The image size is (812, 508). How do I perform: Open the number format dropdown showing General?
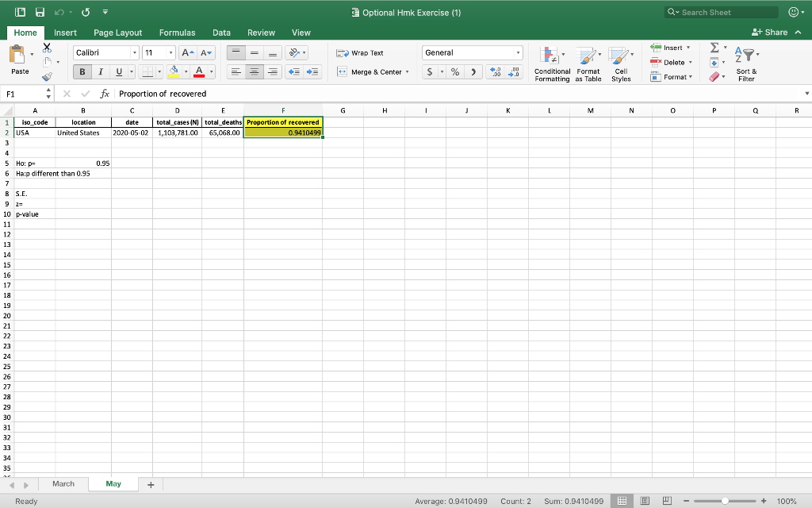[519, 52]
